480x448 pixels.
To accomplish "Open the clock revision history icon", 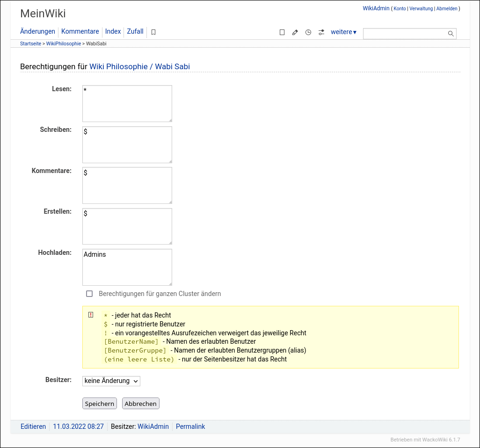I will [x=308, y=32].
